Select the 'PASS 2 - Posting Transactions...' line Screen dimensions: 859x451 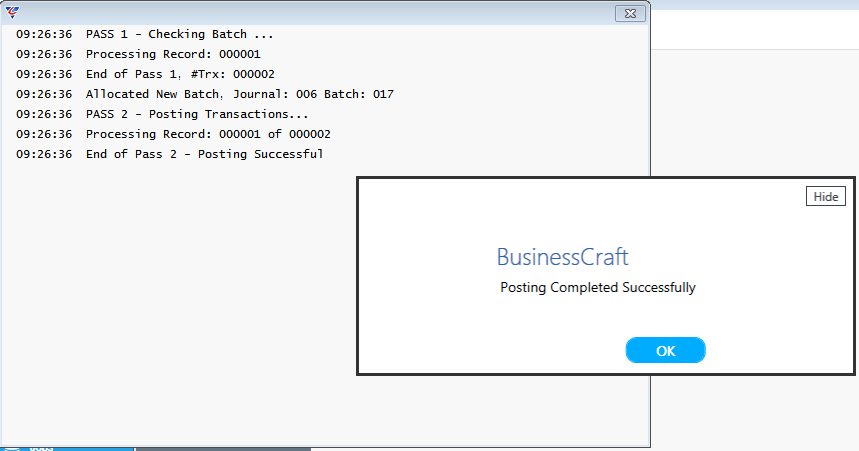(162, 114)
